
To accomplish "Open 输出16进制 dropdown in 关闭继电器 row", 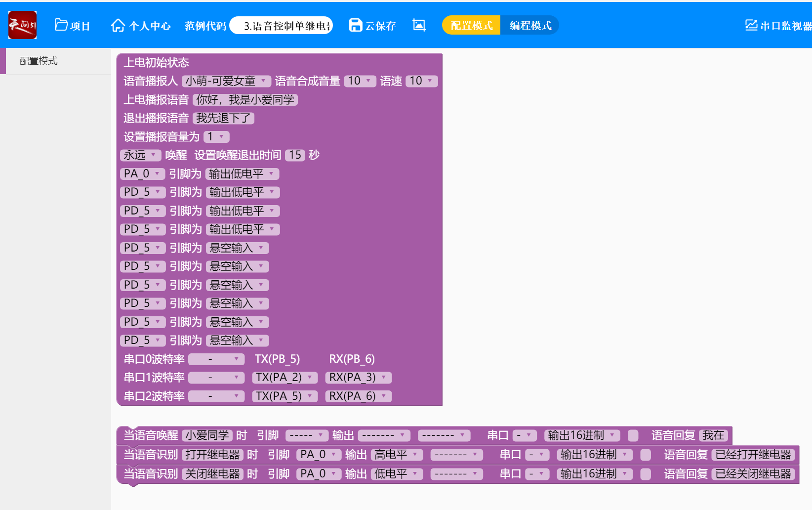I will coord(595,474).
